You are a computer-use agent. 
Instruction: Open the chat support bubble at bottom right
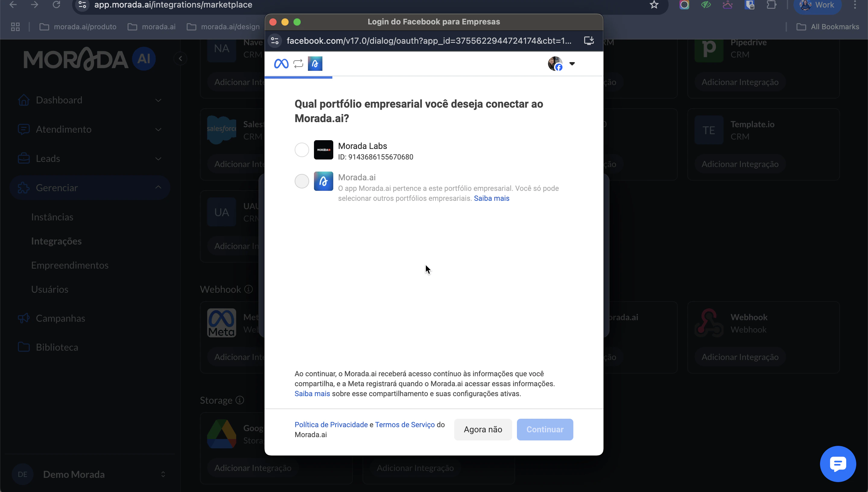click(x=838, y=464)
